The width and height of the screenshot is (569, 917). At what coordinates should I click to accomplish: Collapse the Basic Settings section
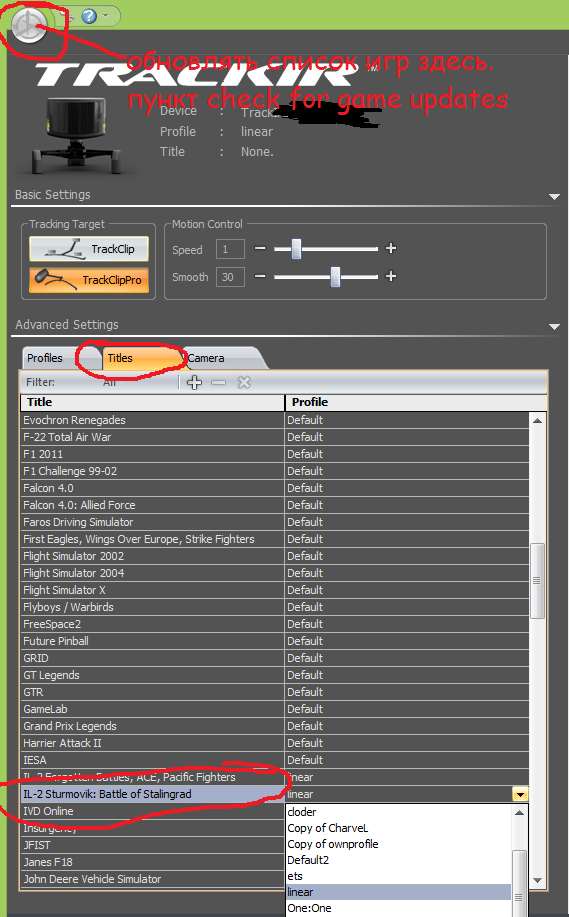click(x=554, y=196)
